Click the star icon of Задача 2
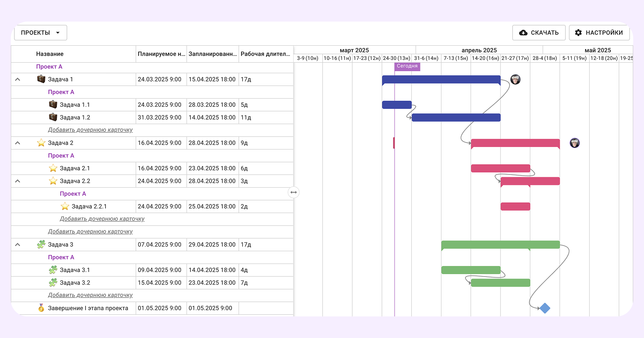Viewport: 644px width, 338px height. coord(41,143)
